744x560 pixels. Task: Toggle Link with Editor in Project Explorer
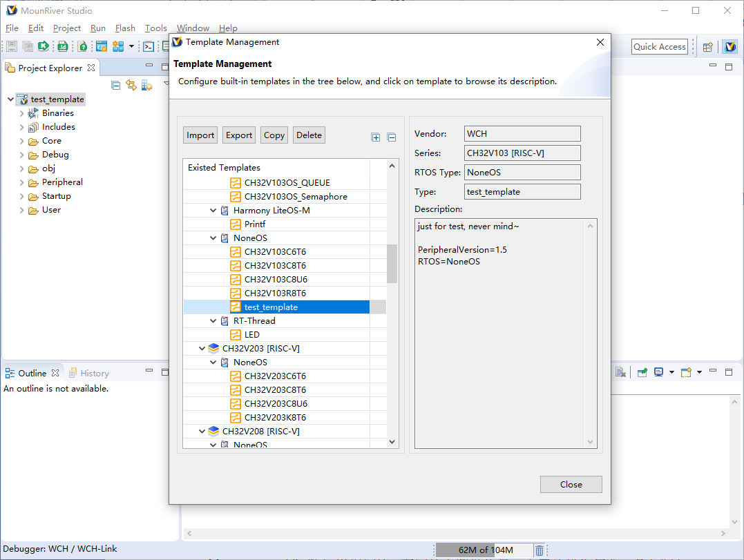point(131,86)
